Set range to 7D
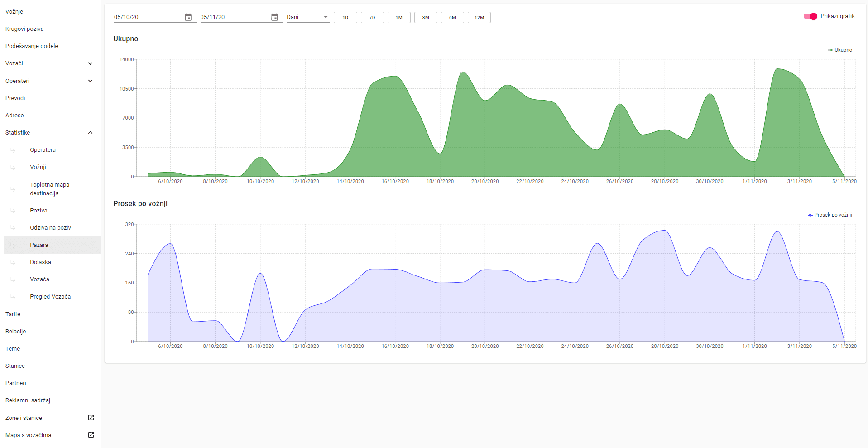 (372, 18)
